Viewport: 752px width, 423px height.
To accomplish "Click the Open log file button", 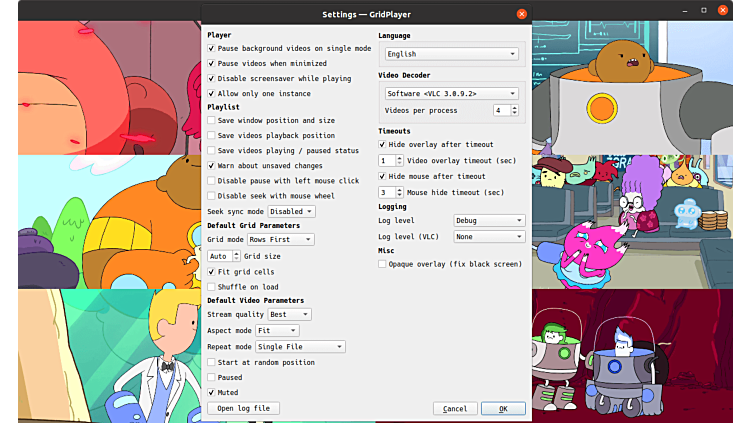I will click(x=244, y=408).
